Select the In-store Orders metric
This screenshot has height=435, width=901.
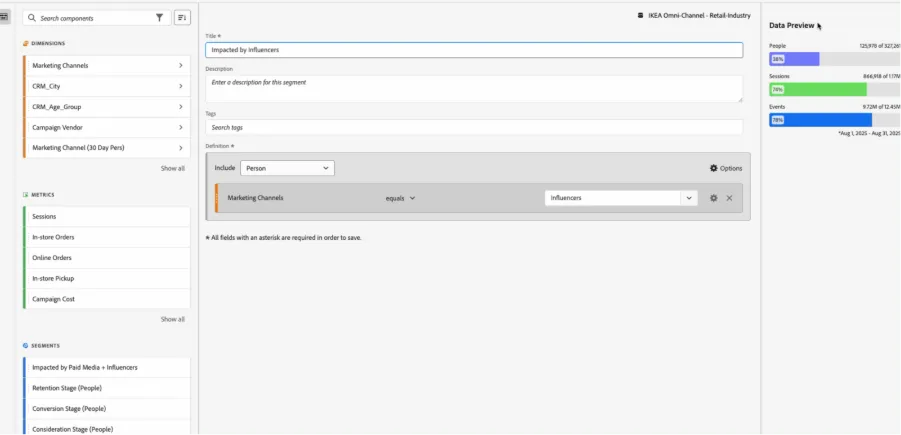107,237
